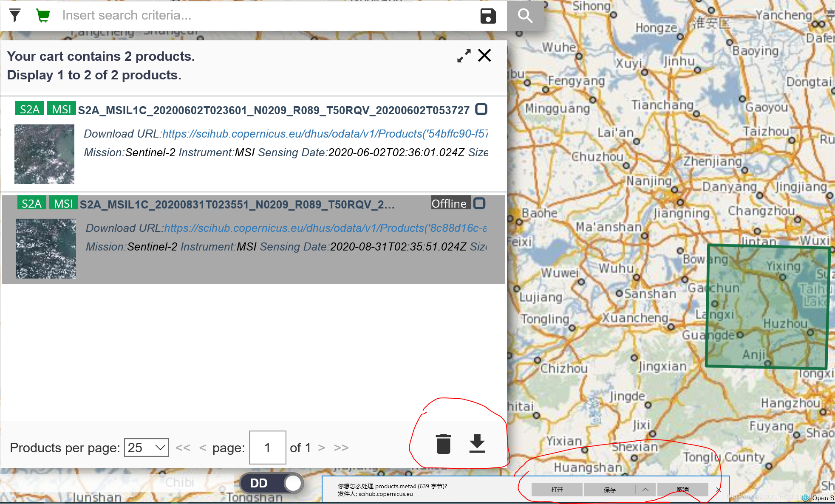The width and height of the screenshot is (835, 504).
Task: Close the cart panel with X
Action: [484, 56]
